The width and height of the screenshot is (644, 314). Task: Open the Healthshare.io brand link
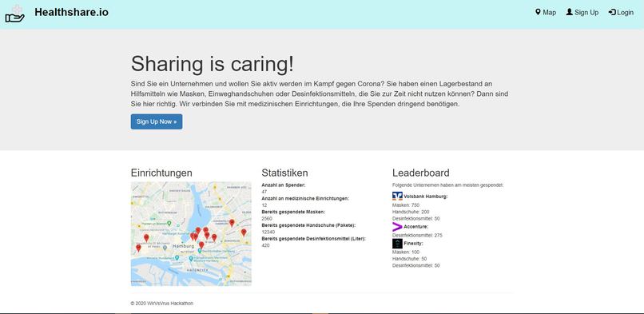(71, 12)
